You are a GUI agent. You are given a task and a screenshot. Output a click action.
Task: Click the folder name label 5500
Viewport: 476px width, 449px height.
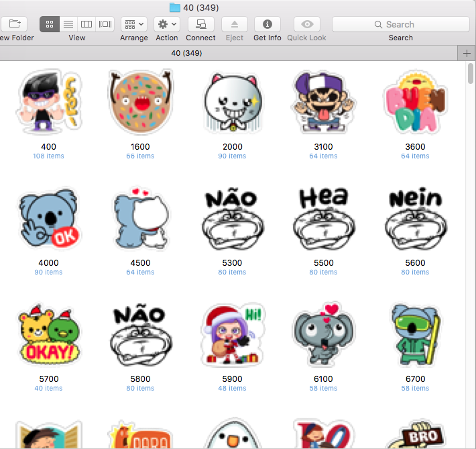click(x=324, y=263)
